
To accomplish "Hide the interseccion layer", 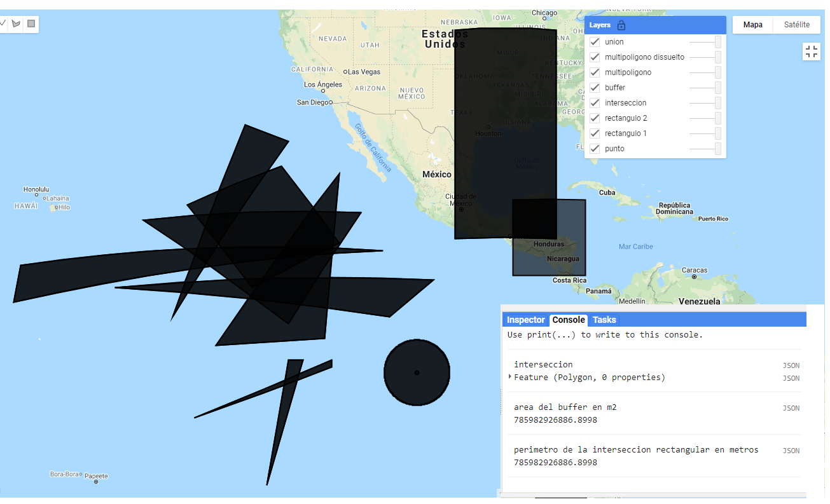I will pos(595,103).
